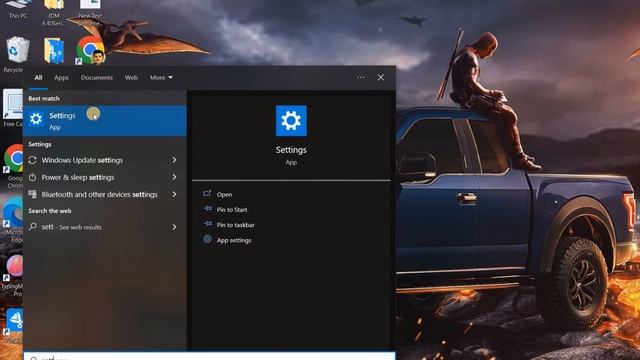Click Open in Settings preview pane
Screen dimensions: 640x360
224,195
